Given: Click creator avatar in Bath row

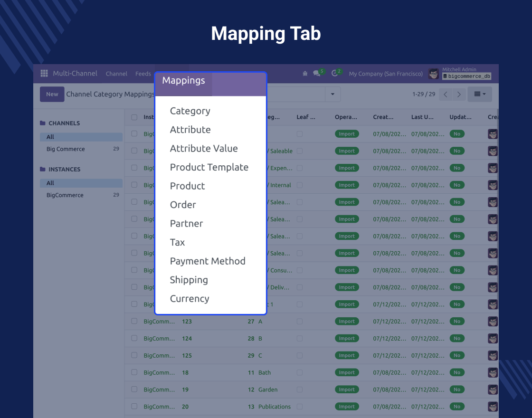Looking at the screenshot, I should tap(493, 372).
